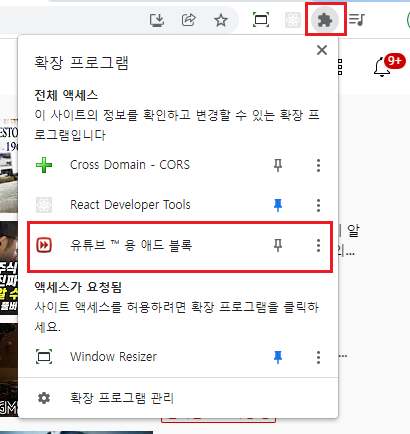Click the install app icon in address bar
This screenshot has height=434, width=410.
(x=157, y=20)
